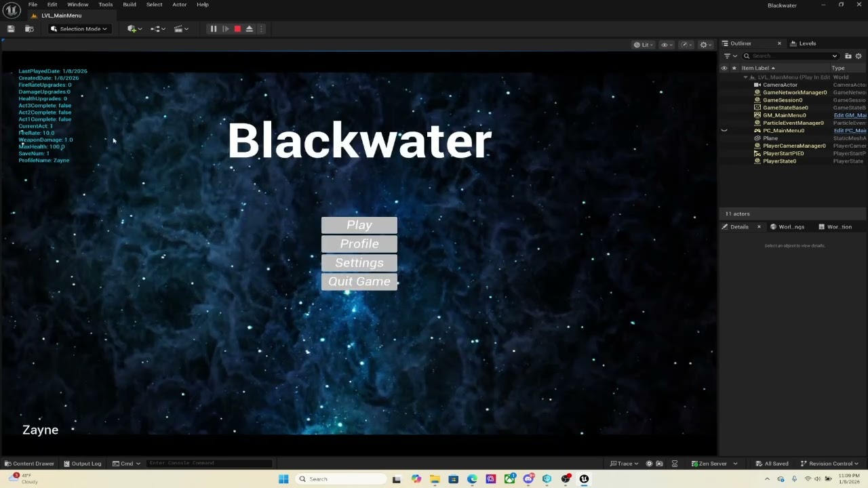Open the File menu

pyautogui.click(x=33, y=5)
